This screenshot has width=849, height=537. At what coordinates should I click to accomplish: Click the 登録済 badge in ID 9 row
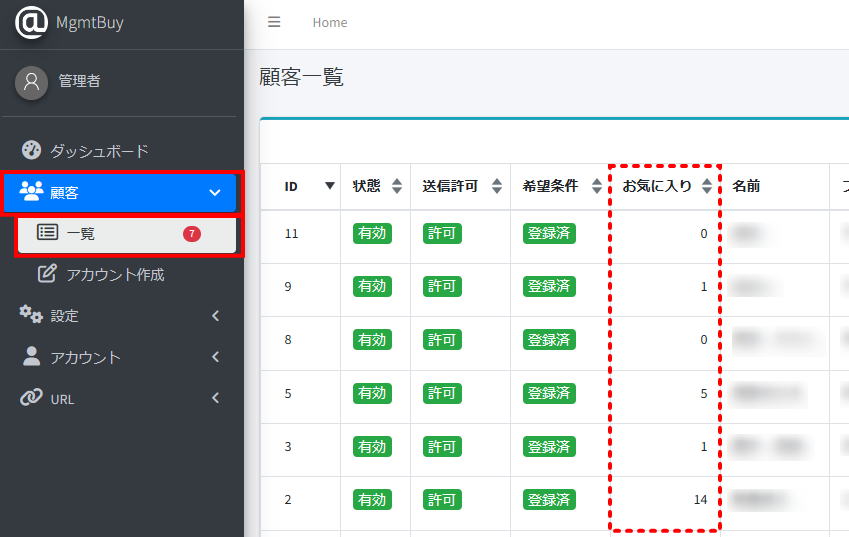pos(549,286)
